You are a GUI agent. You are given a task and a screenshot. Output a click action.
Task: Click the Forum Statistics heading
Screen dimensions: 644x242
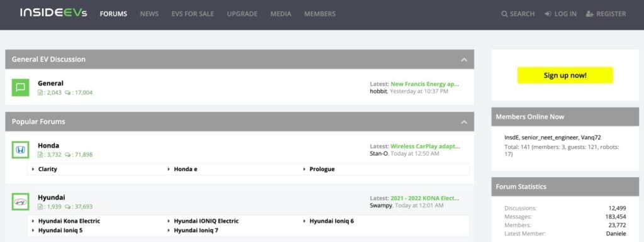[521, 187]
